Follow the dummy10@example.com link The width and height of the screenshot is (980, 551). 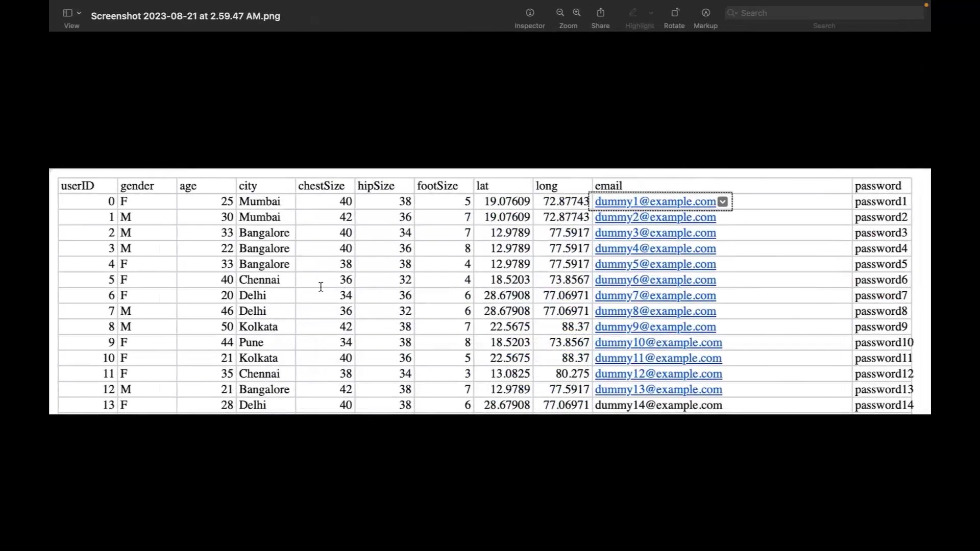pyautogui.click(x=658, y=342)
